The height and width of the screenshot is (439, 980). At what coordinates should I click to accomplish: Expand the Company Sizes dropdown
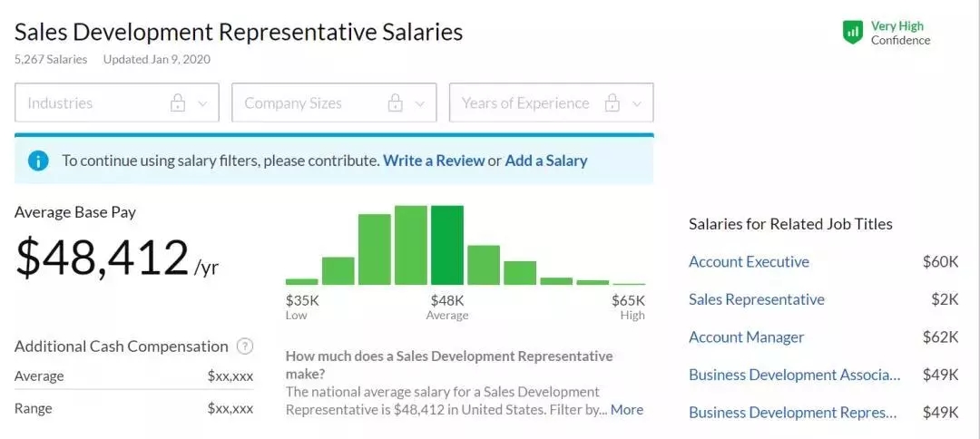click(x=334, y=103)
